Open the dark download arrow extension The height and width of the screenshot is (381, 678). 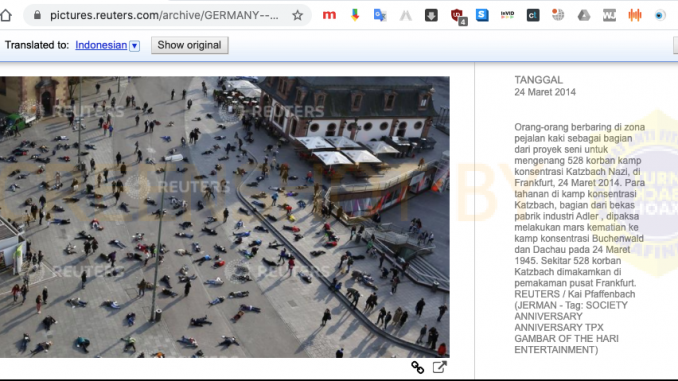click(431, 15)
